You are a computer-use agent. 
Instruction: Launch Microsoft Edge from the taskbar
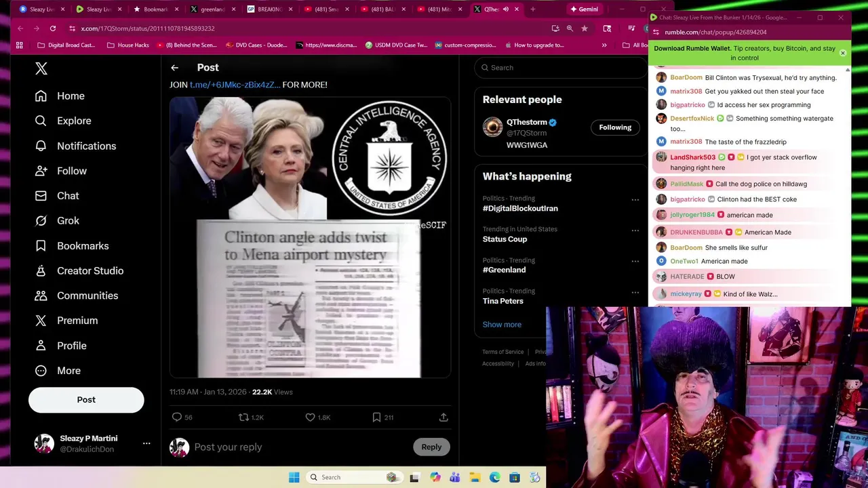coord(495,477)
